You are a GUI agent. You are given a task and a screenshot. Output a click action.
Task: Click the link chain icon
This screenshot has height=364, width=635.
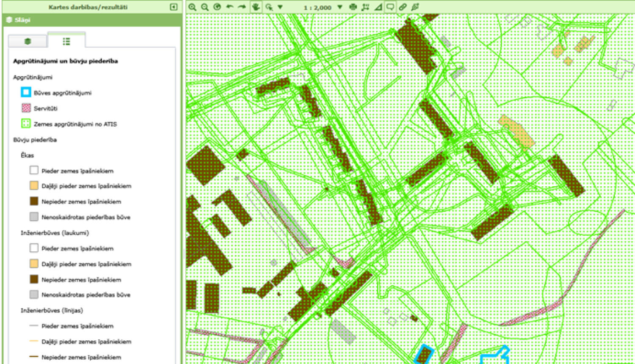click(403, 7)
